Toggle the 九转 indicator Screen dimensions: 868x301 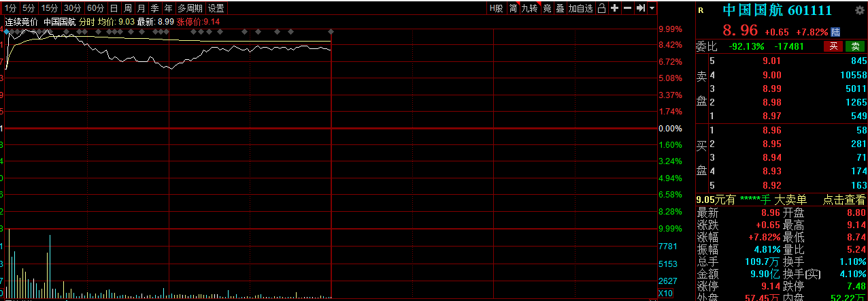tap(529, 8)
